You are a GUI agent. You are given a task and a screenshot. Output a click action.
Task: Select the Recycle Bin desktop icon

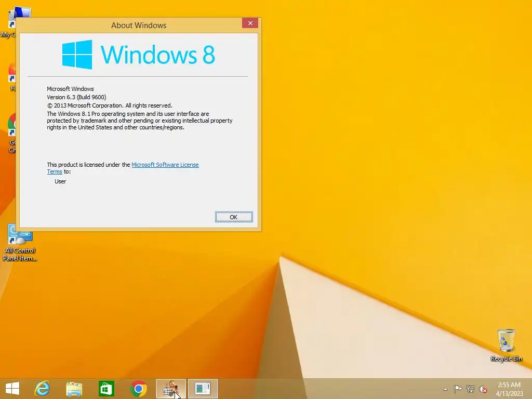coord(506,345)
